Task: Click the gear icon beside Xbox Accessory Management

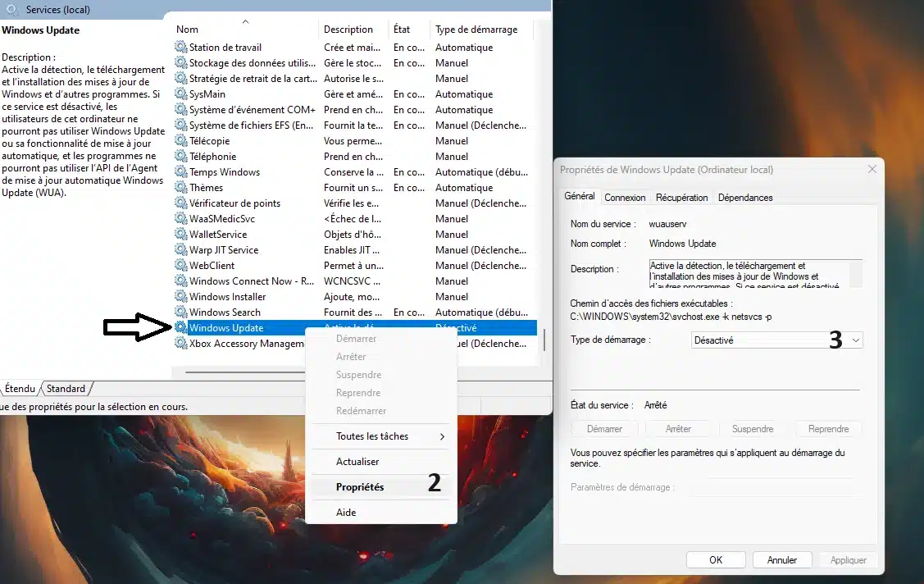Action: click(181, 343)
